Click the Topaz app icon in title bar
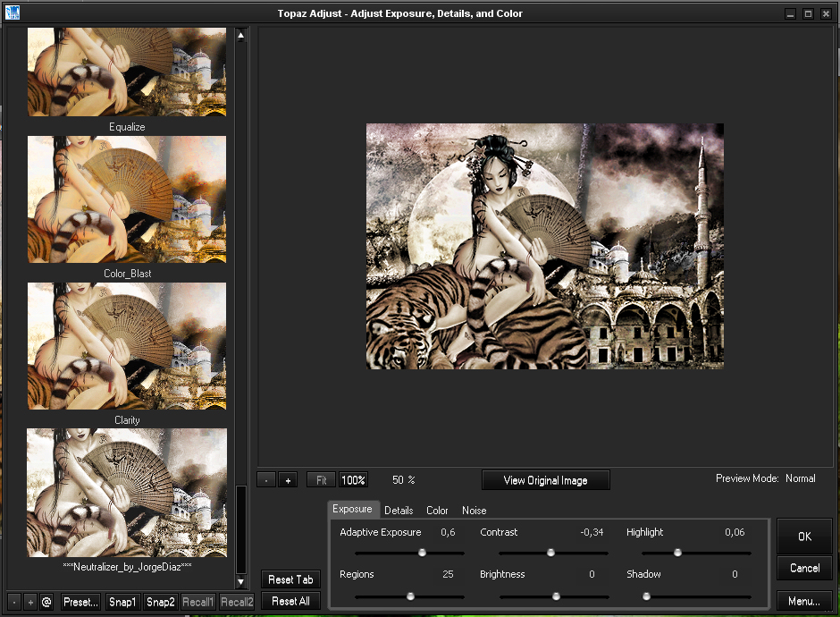Image resolution: width=840 pixels, height=617 pixels. 12,13
